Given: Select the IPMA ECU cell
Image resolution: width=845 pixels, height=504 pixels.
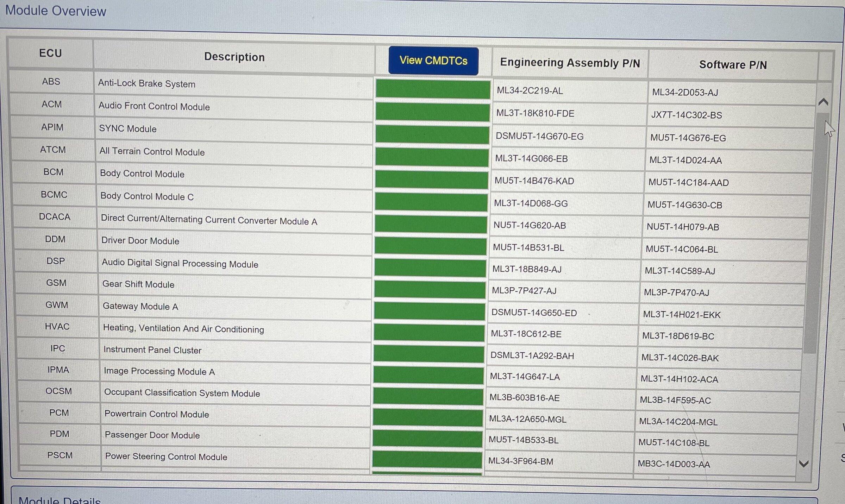Looking at the screenshot, I should tap(58, 370).
